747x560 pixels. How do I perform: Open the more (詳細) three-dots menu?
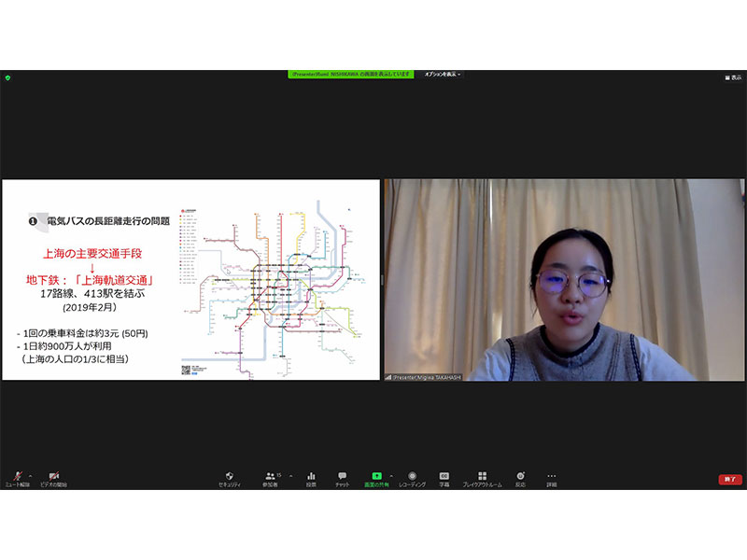coord(552,477)
